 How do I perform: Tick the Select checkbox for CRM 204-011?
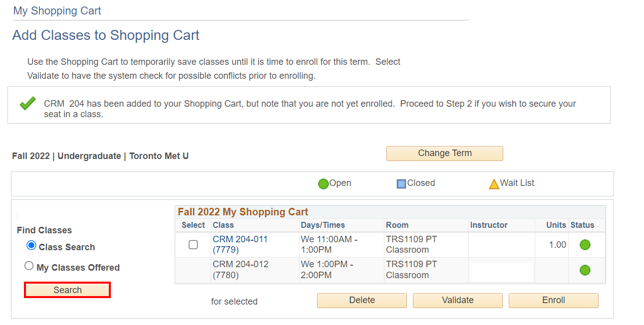[193, 245]
